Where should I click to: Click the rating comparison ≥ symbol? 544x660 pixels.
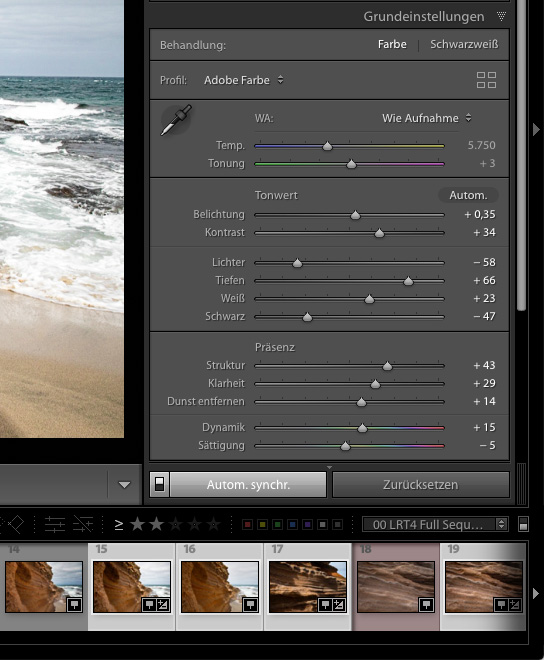pos(119,524)
